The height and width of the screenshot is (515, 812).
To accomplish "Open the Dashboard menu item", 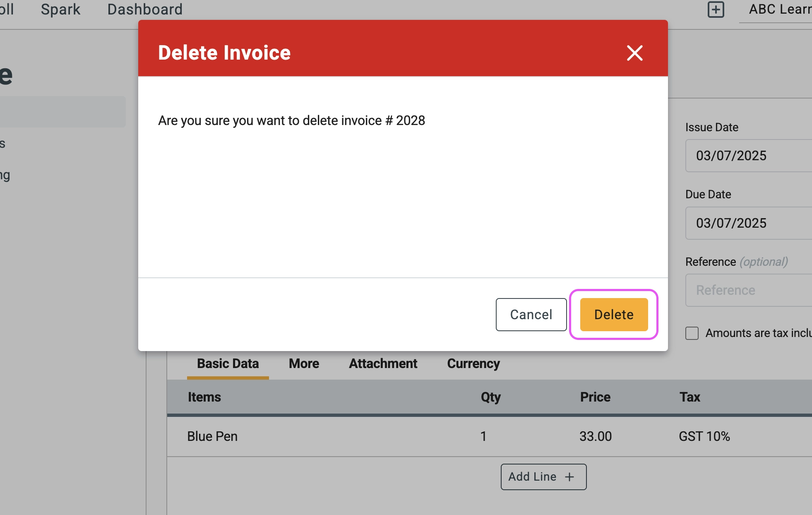I will [x=145, y=9].
